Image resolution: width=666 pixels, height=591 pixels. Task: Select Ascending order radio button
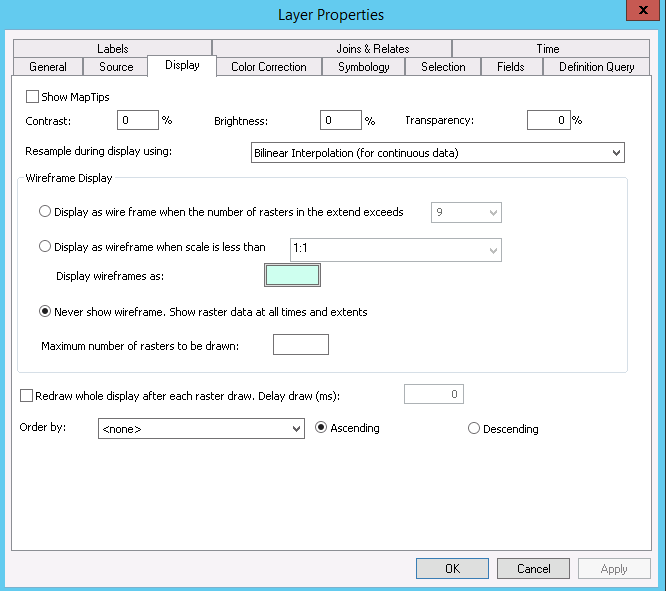click(322, 428)
